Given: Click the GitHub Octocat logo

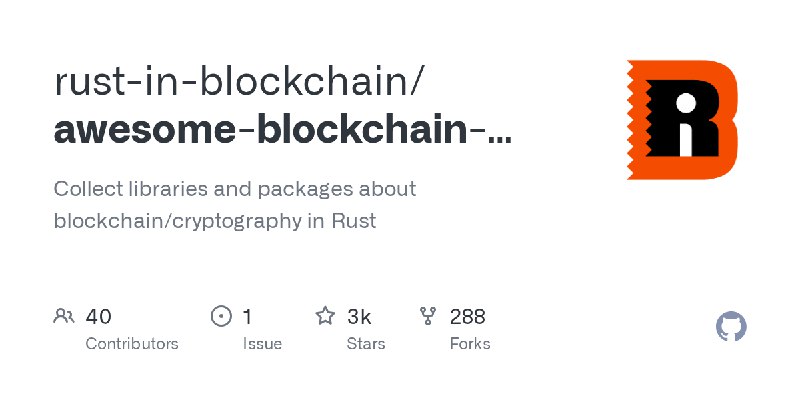Looking at the screenshot, I should [x=732, y=326].
